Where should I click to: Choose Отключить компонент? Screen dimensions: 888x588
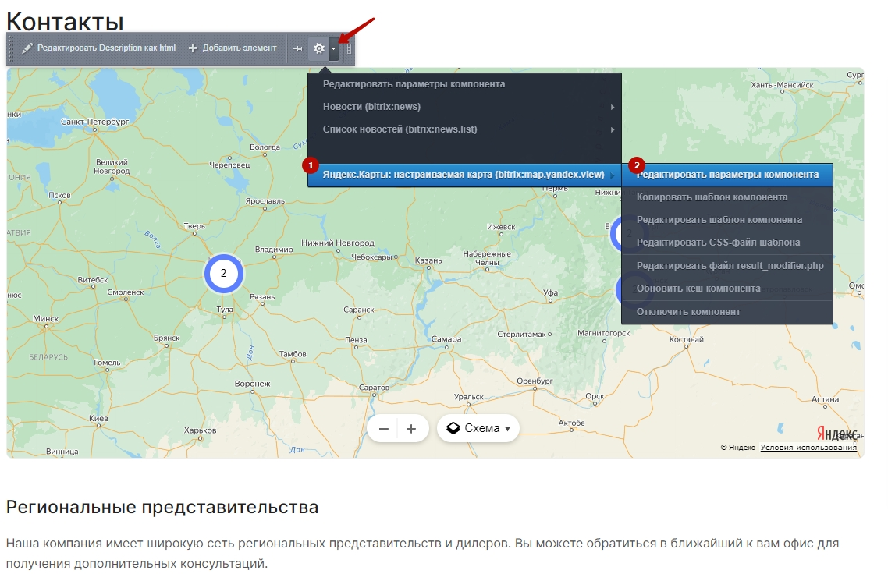click(727, 312)
